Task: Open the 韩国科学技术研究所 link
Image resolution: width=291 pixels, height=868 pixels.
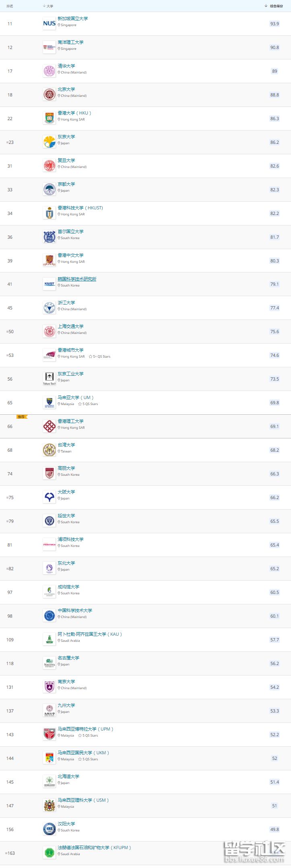Action: point(77,279)
